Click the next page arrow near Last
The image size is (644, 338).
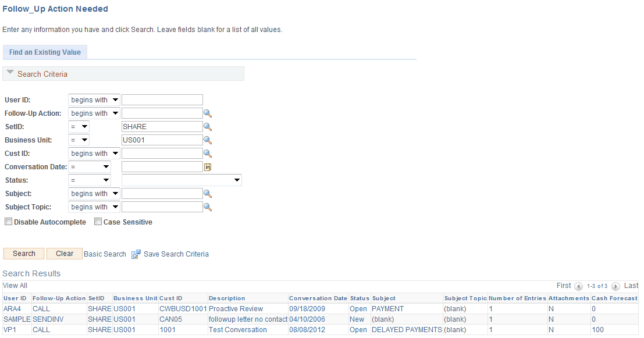616,286
